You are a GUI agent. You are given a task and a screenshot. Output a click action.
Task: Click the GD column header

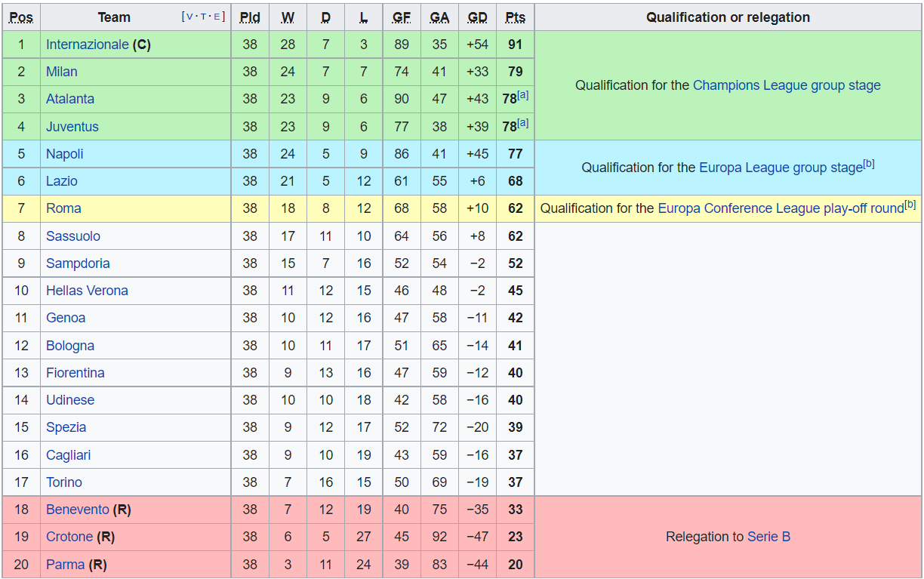tap(477, 17)
